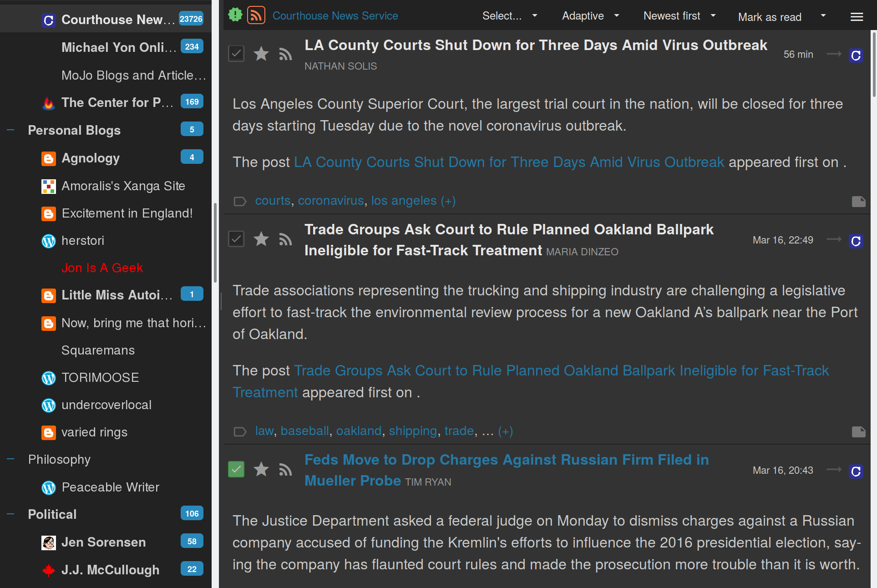Viewport: 877px width, 588px height.
Task: Star the Feds Move to Drop Charges article
Action: (x=261, y=469)
